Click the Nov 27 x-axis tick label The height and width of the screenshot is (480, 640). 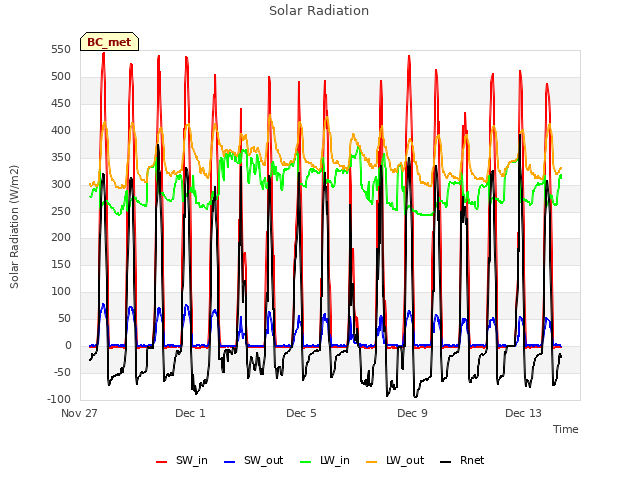pyautogui.click(x=79, y=413)
